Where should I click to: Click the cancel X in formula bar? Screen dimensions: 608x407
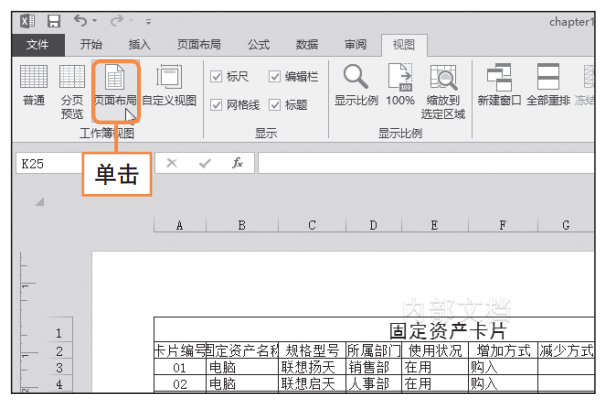(172, 163)
